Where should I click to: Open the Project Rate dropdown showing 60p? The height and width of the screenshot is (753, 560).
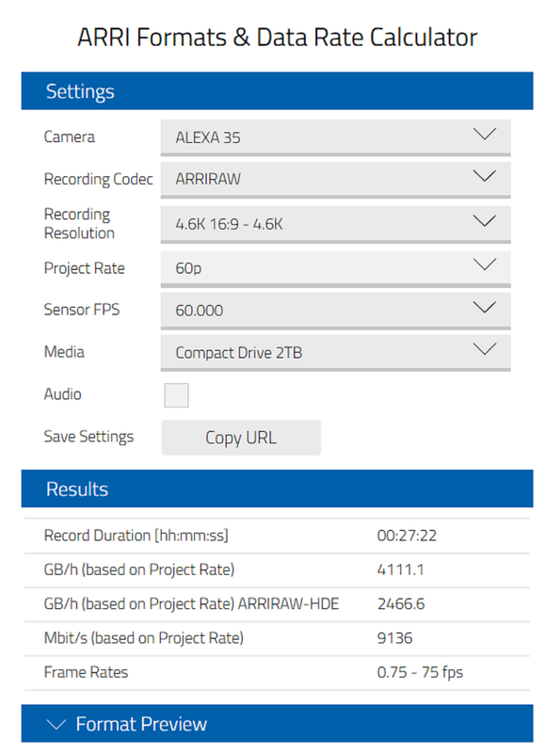click(335, 268)
